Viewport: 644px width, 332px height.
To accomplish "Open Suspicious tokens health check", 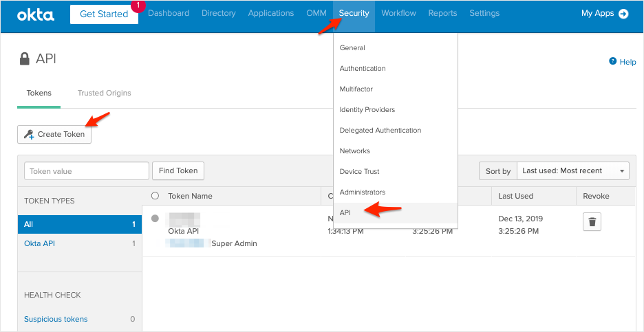I will (x=56, y=319).
